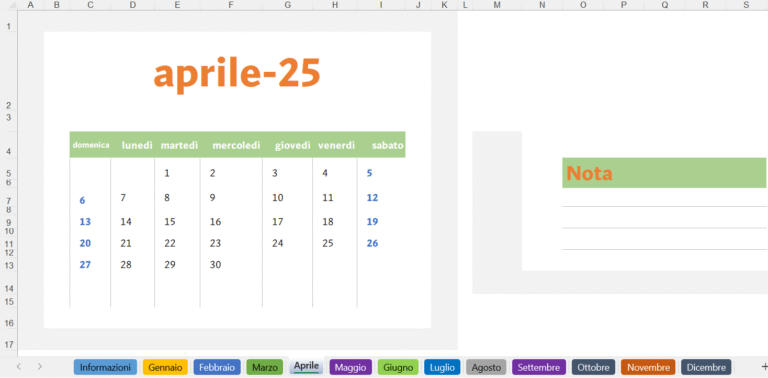Viewport: 768px width, 378px height.
Task: Click calendar day 27
Action: pos(85,265)
